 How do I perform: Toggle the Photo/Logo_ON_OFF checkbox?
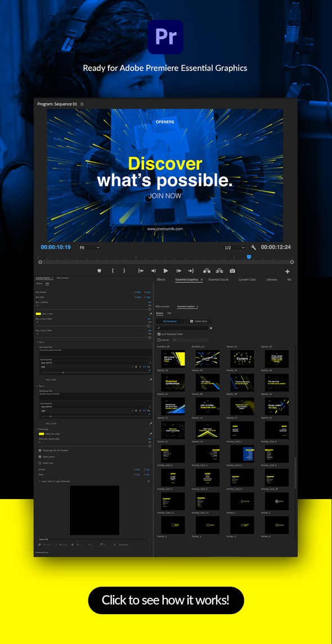[x=40, y=451]
